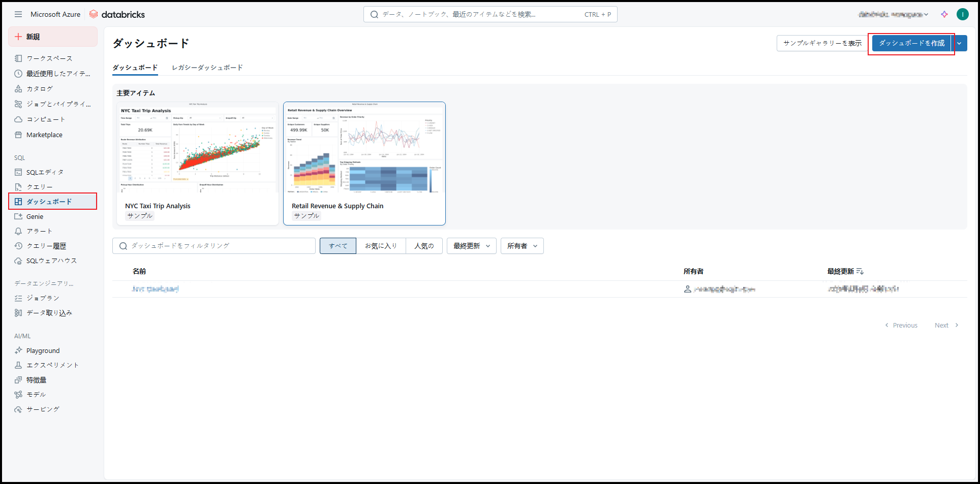
Task: Open the arrow beside ダッシュボードを作成
Action: click(x=959, y=43)
